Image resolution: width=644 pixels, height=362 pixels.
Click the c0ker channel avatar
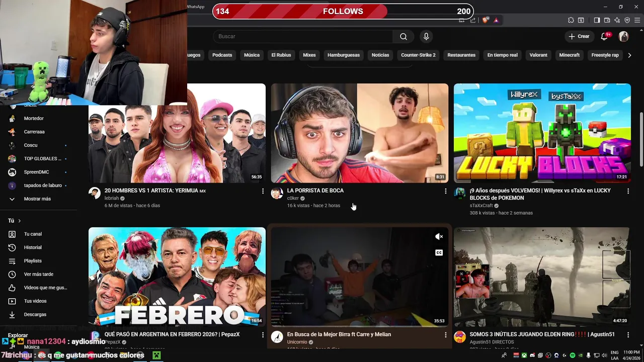pyautogui.click(x=277, y=194)
